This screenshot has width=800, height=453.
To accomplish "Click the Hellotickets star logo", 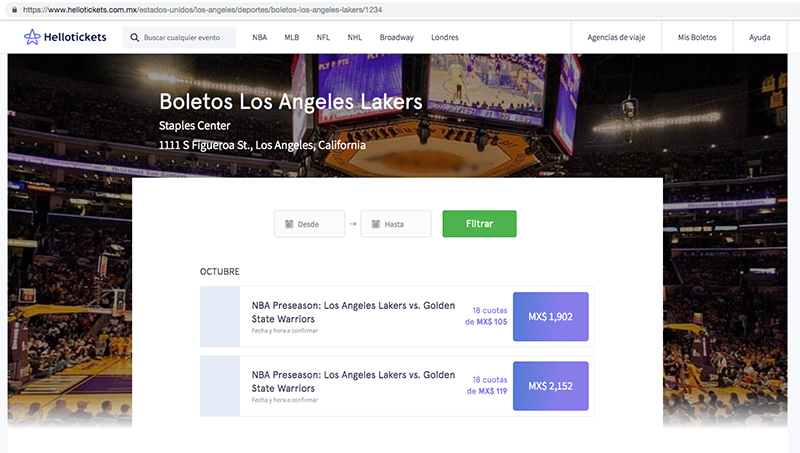I will 32,37.
